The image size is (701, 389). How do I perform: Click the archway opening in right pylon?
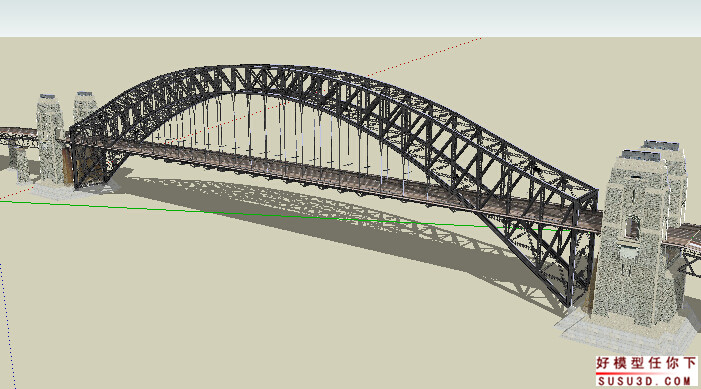point(632,227)
